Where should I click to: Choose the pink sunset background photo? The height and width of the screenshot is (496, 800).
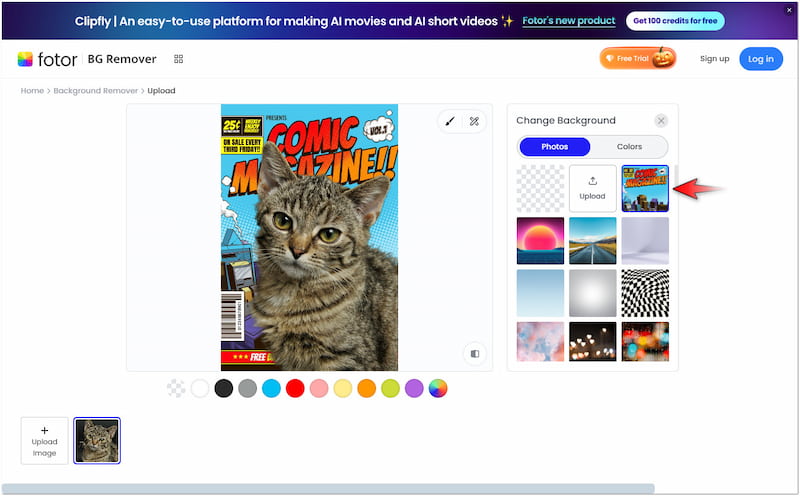(x=540, y=240)
